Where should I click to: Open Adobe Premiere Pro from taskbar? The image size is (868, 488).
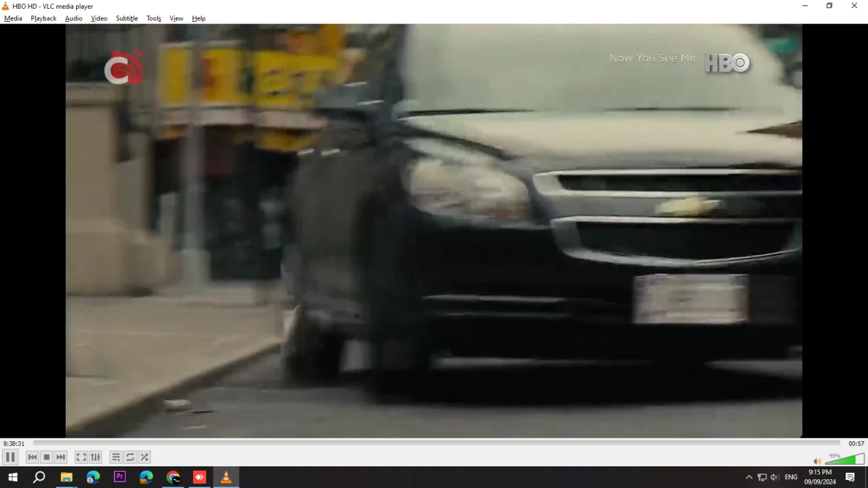(x=119, y=477)
